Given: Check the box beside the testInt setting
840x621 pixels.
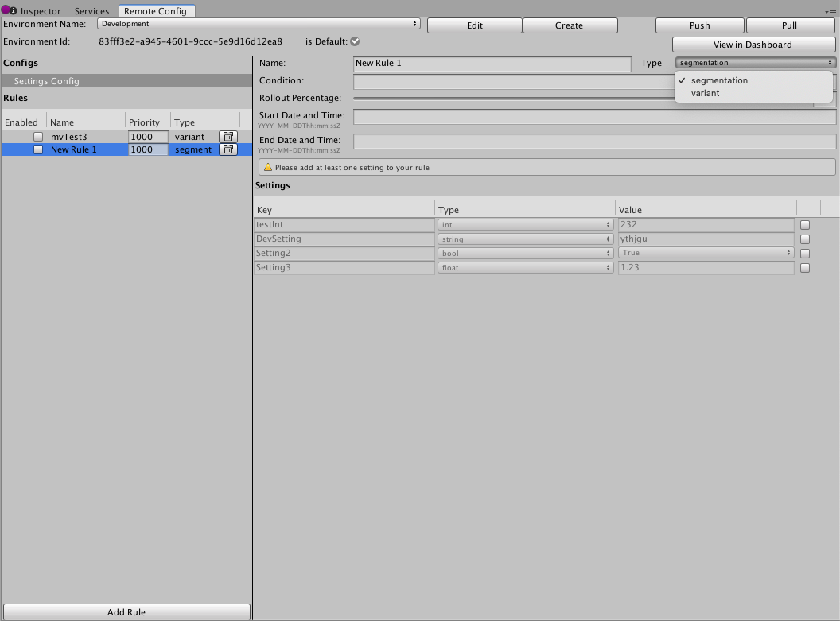Looking at the screenshot, I should [804, 224].
